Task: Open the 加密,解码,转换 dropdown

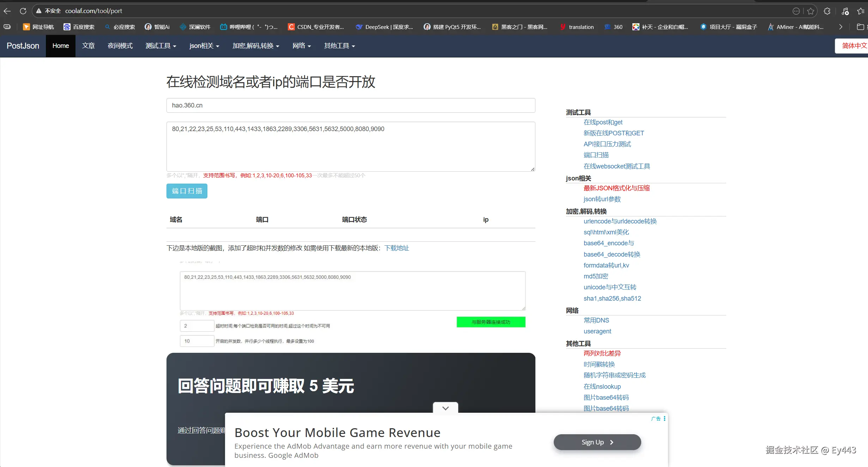Action: [x=255, y=46]
